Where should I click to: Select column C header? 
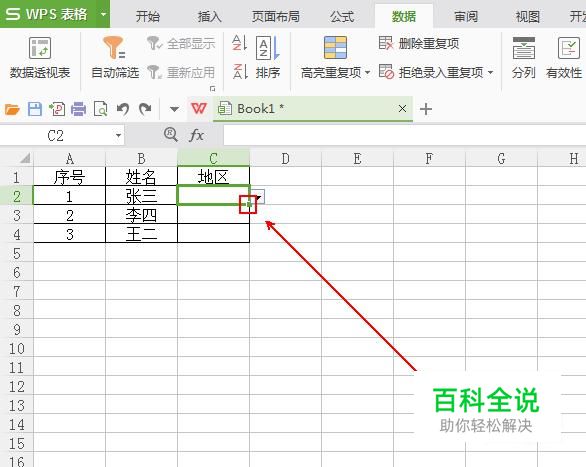[213, 159]
